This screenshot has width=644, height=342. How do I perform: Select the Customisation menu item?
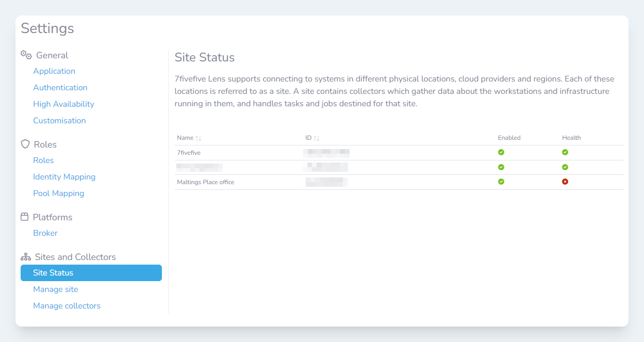click(59, 121)
